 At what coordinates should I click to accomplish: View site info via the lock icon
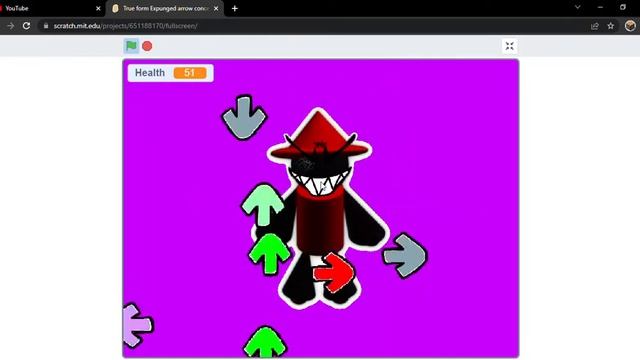[x=46, y=26]
